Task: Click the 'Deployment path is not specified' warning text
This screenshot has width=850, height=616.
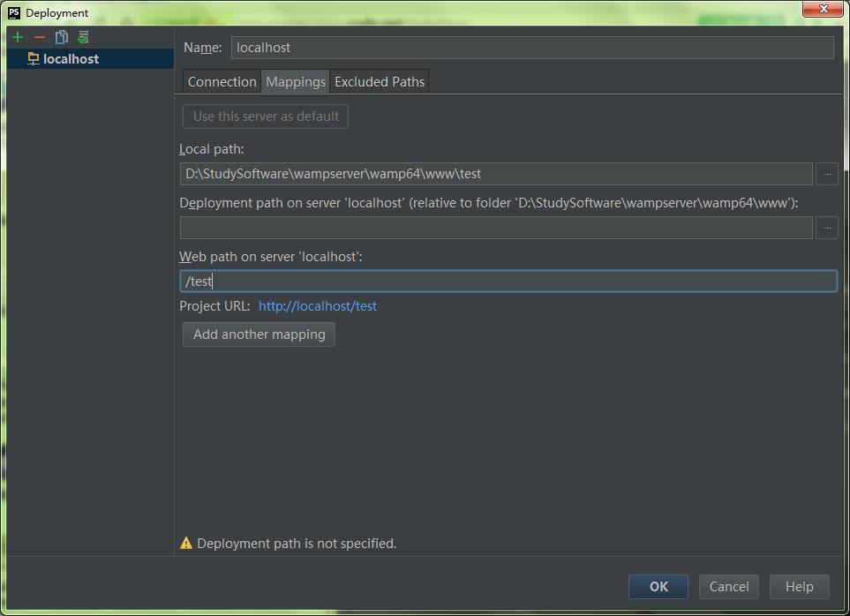Action: (x=297, y=544)
